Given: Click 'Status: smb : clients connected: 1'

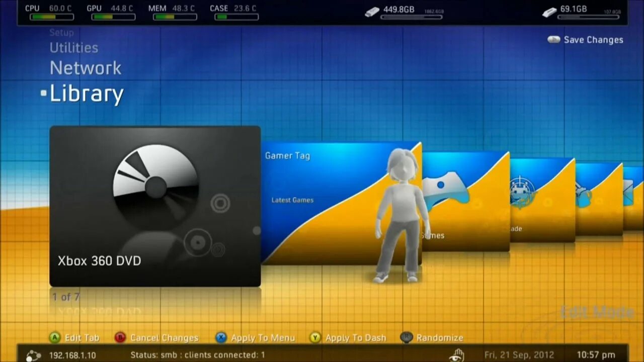Looking at the screenshot, I should pos(198,355).
